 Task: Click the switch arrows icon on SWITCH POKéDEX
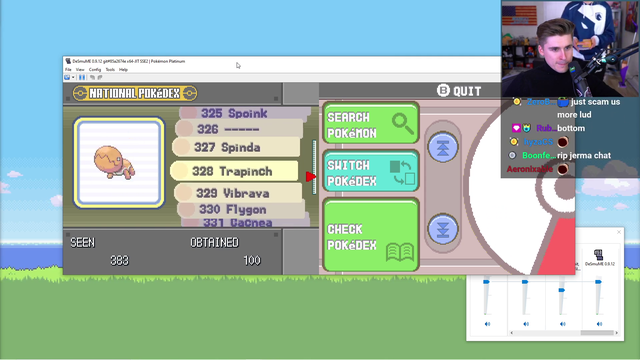pos(402,173)
